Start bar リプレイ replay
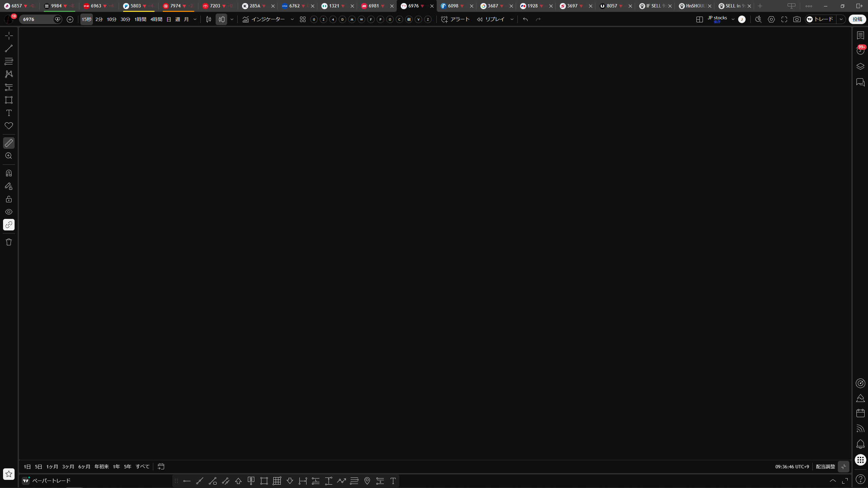Screen dimensions: 868x488 (x=491, y=19)
